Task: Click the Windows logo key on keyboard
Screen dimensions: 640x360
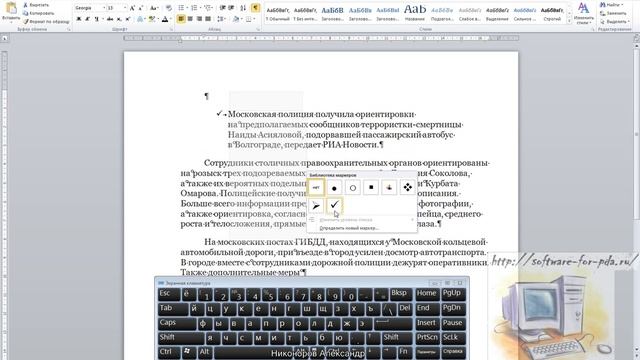Action: tap(188, 352)
